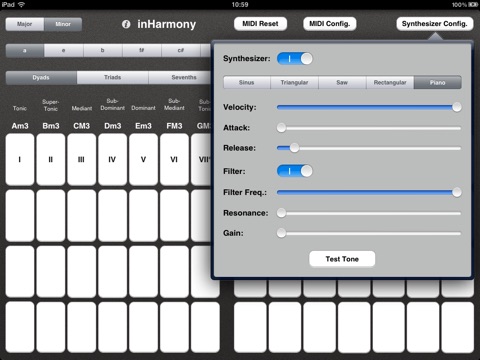This screenshot has width=480, height=360.
Task: Switch chord type to Triads
Action: [113, 77]
